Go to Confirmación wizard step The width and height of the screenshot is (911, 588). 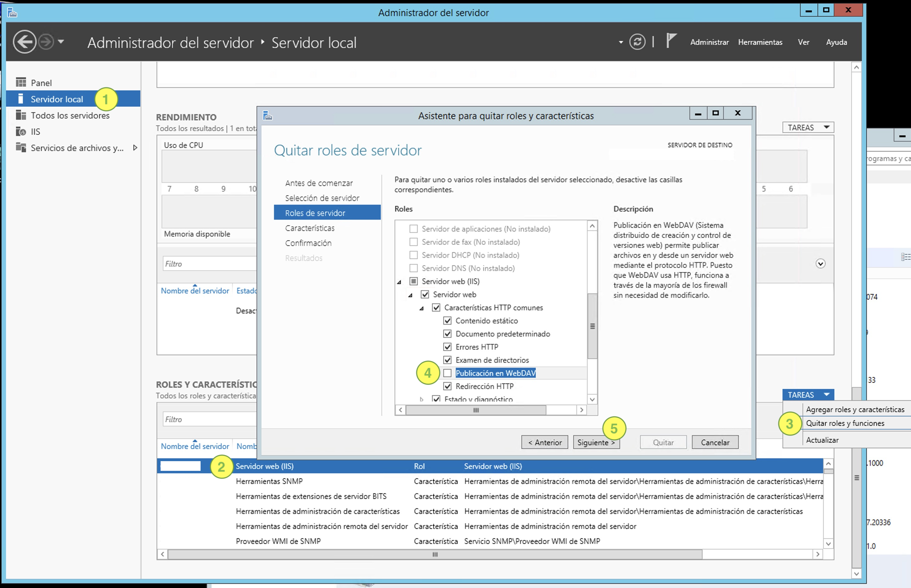(308, 243)
